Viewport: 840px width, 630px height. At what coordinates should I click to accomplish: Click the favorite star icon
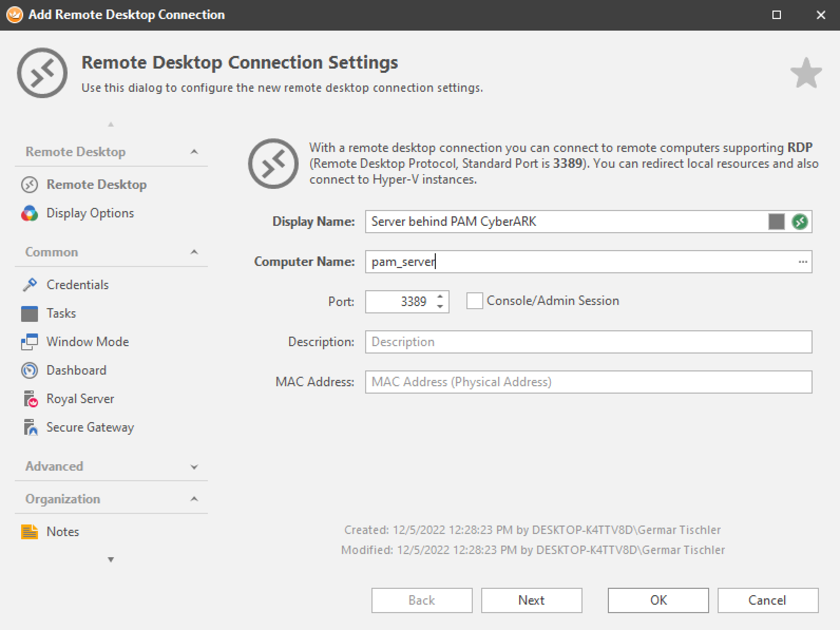click(x=806, y=73)
